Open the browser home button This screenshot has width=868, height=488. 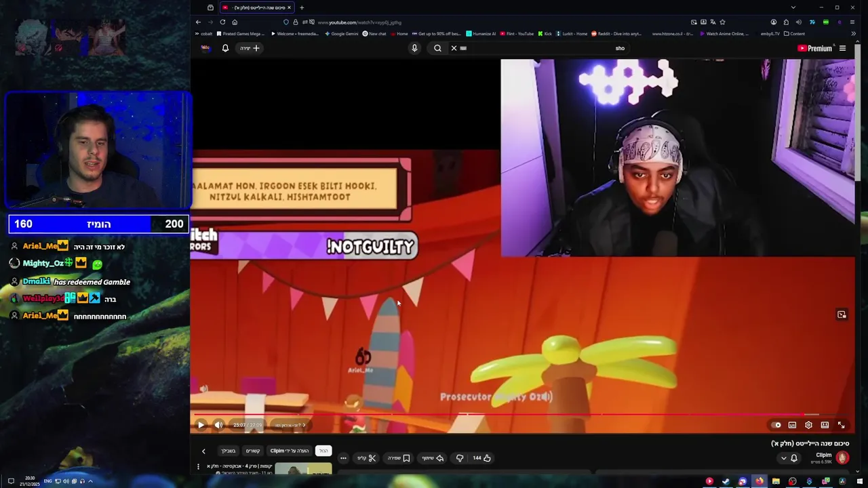(235, 22)
